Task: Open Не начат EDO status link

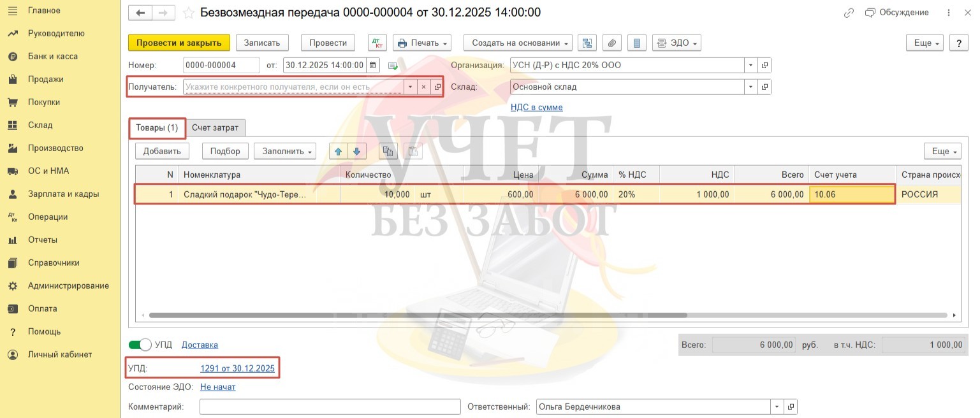Action: (x=218, y=387)
